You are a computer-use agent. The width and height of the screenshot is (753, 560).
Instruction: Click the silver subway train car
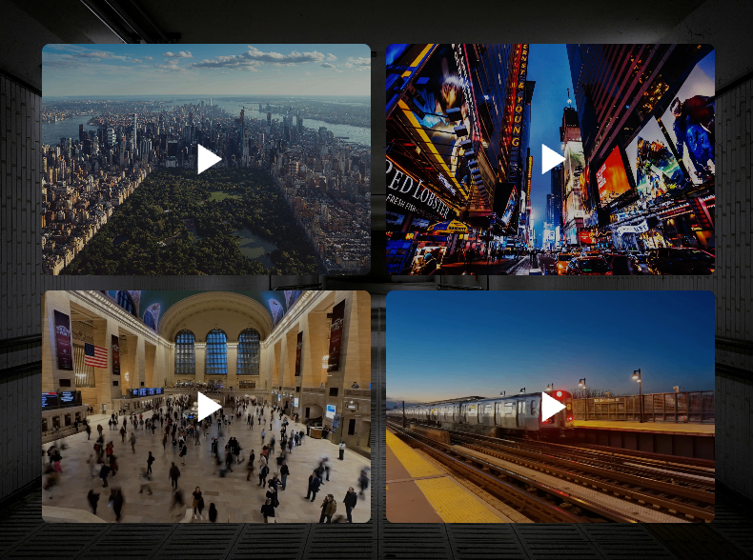point(477,411)
